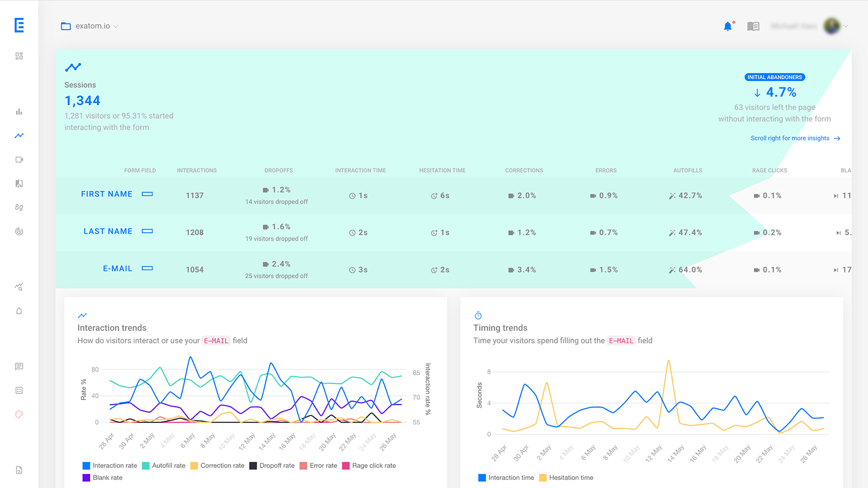The image size is (868, 488).
Task: Open the documentation book icon in header
Action: click(x=753, y=25)
